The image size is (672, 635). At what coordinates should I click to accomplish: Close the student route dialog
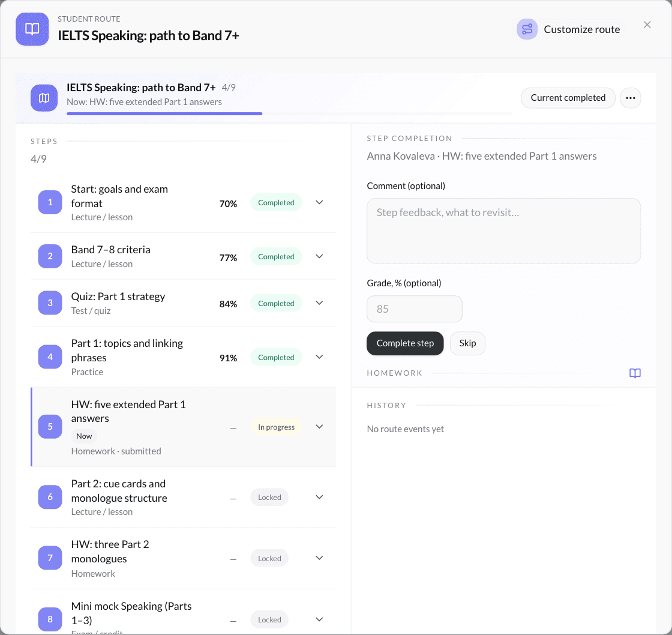coord(647,25)
